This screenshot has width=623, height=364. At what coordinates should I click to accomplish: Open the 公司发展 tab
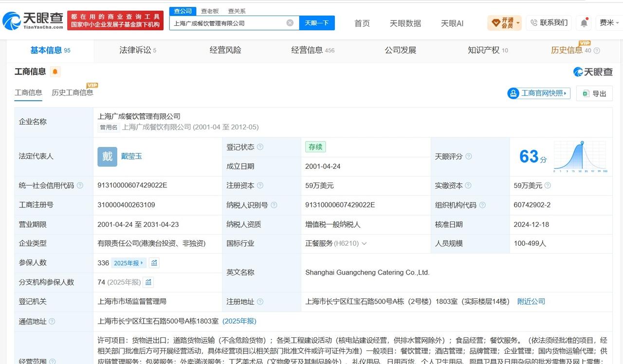click(x=401, y=50)
